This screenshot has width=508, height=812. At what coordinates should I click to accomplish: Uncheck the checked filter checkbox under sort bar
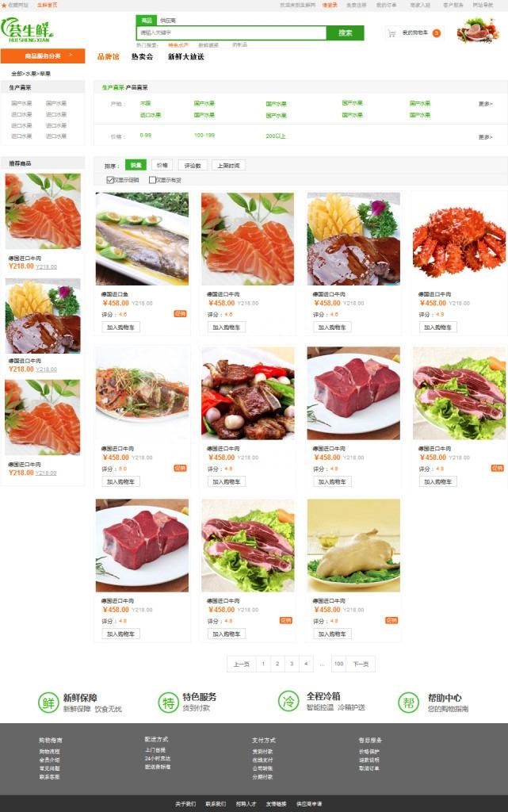pyautogui.click(x=109, y=180)
